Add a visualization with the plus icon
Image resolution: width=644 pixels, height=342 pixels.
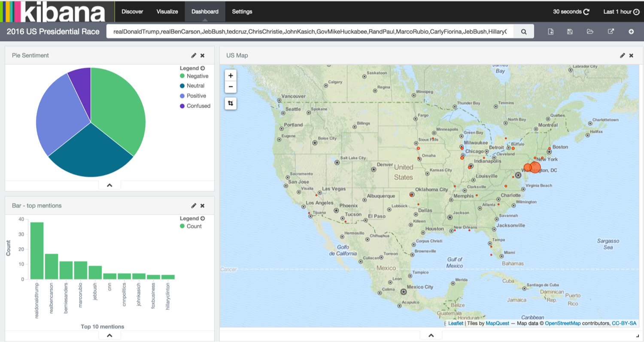[x=631, y=31]
